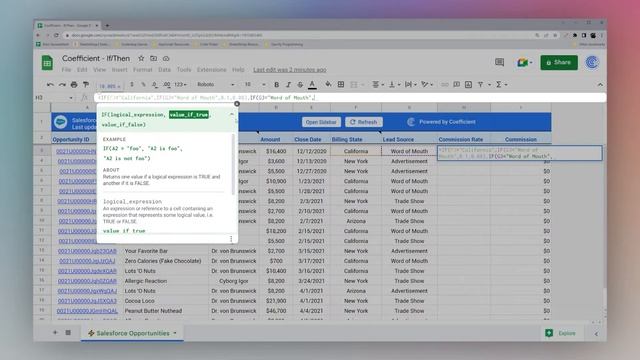Open the formula help three-dot menu
The height and width of the screenshot is (360, 640).
(x=231, y=239)
